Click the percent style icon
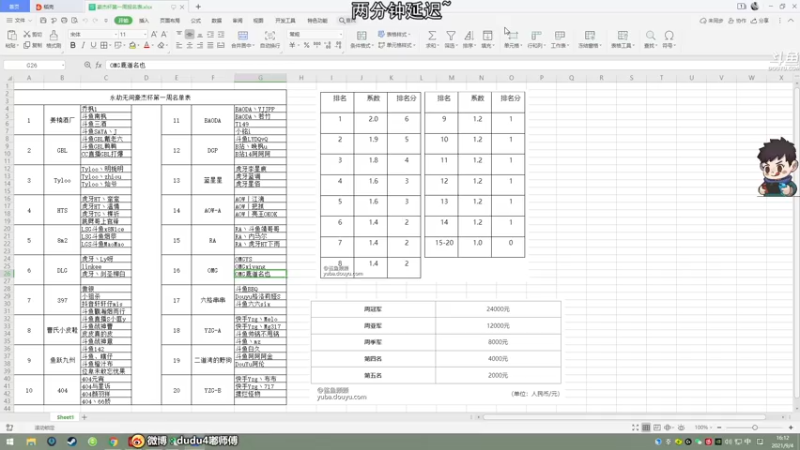This screenshot has height=450, width=800. pos(306,45)
